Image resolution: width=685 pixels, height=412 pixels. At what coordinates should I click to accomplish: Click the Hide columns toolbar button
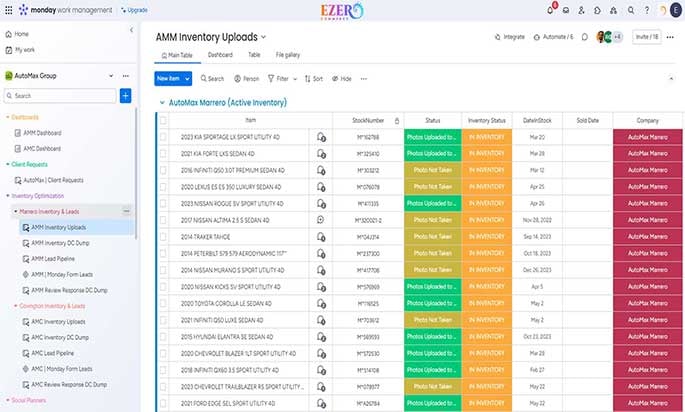[342, 79]
